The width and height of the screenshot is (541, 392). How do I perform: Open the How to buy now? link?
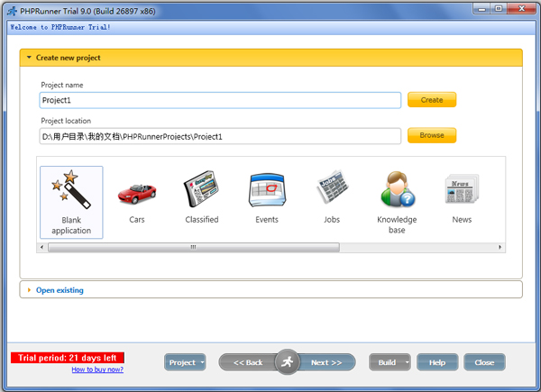point(97,369)
